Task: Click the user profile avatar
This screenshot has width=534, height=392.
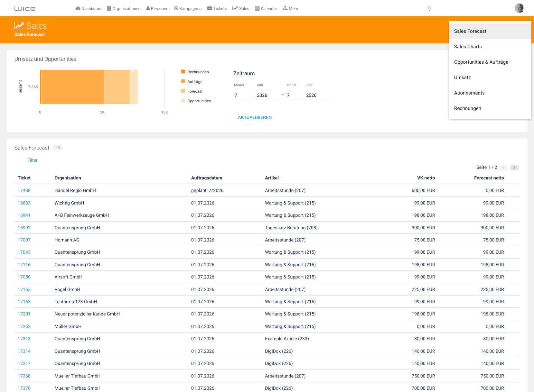Action: pyautogui.click(x=519, y=8)
